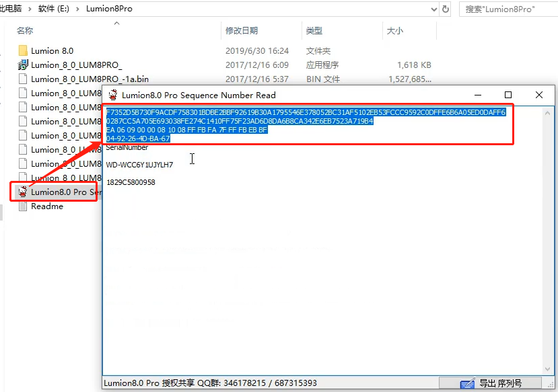
Task: Click the 1,527,685... size value
Action: pos(410,79)
